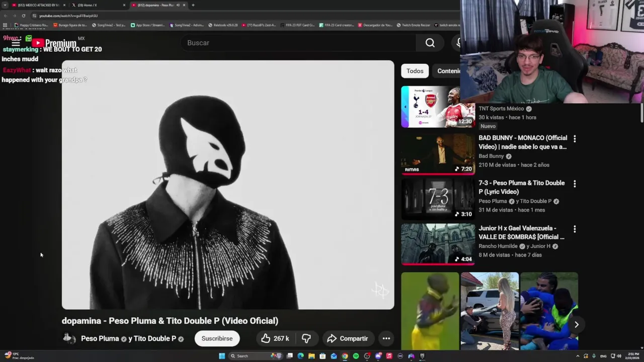Open the YouTube hamburger guide menu
The width and height of the screenshot is (644, 362).
(x=15, y=43)
